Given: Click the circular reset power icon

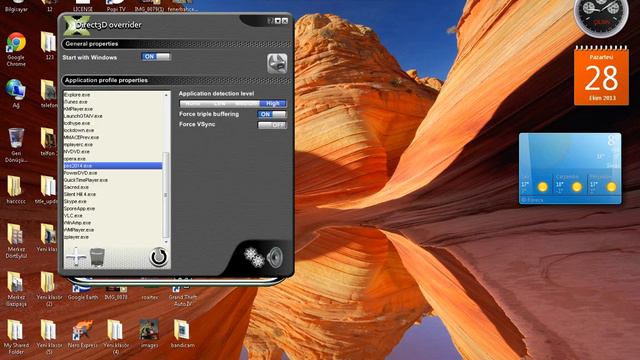Looking at the screenshot, I should point(158,257).
